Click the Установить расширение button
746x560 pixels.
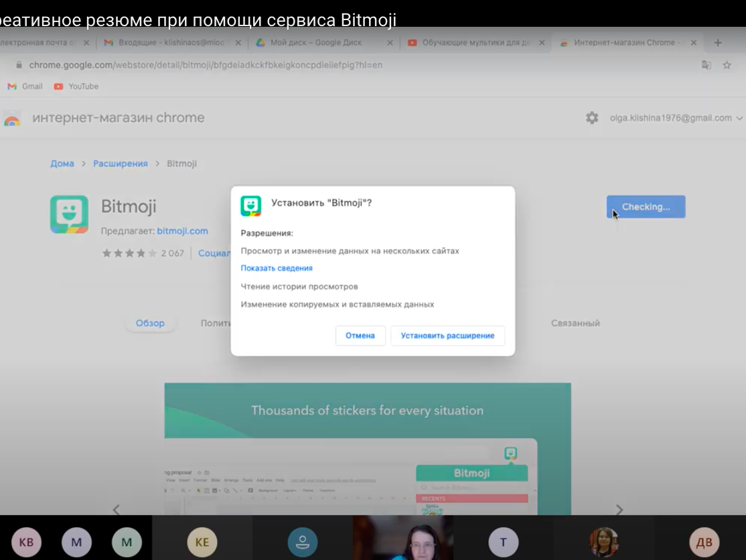tap(447, 336)
